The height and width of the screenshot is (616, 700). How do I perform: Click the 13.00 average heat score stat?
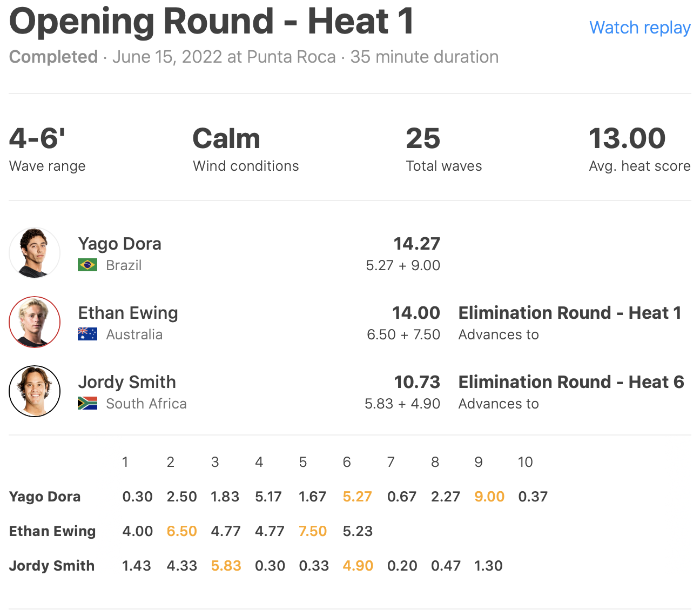[627, 138]
